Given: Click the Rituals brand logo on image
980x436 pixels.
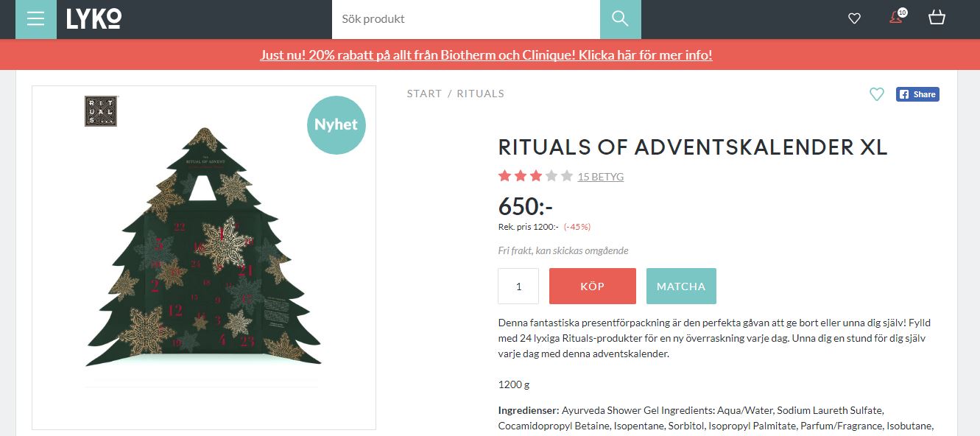Looking at the screenshot, I should (x=101, y=111).
